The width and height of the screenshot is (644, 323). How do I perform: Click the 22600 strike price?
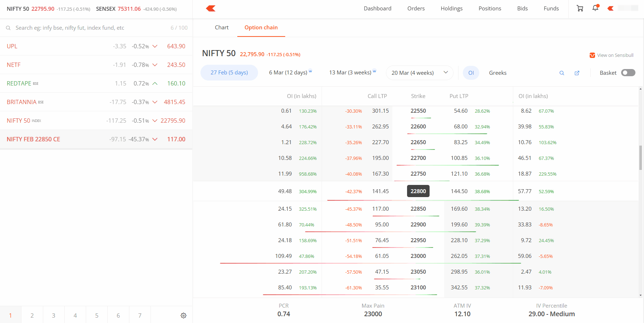coord(418,127)
